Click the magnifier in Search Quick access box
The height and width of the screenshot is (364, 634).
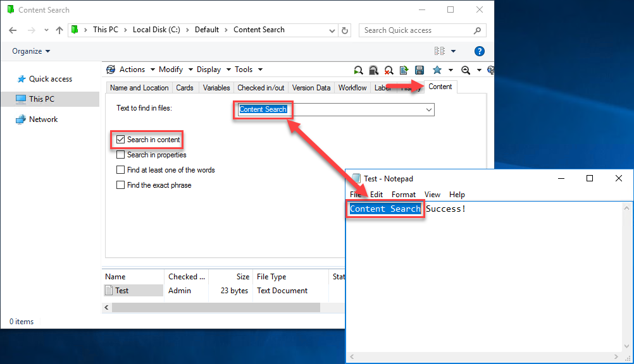477,30
